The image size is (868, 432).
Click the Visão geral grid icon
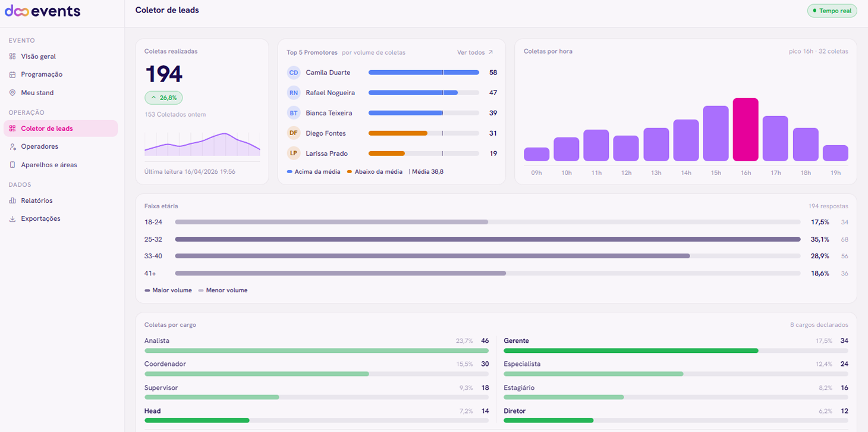(x=12, y=57)
